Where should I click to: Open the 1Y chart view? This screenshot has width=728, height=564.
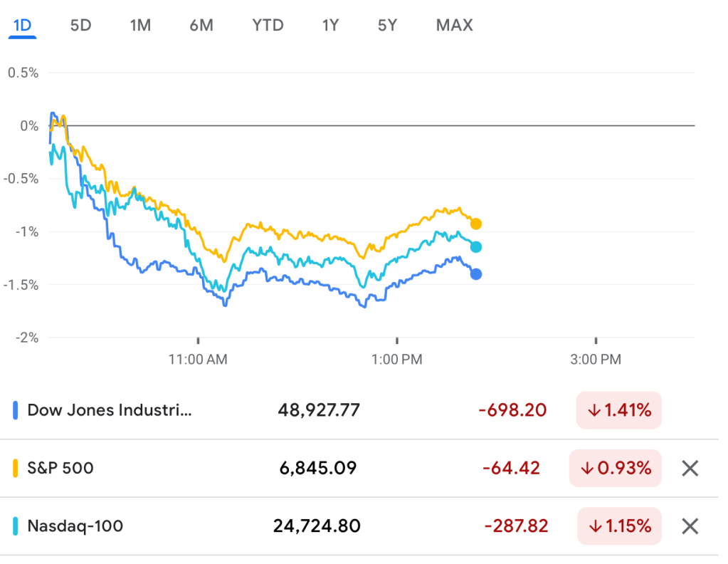point(330,26)
